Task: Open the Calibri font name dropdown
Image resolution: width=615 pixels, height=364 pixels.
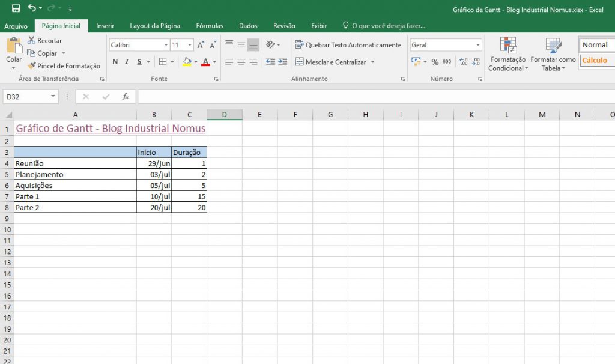Action: (x=166, y=45)
